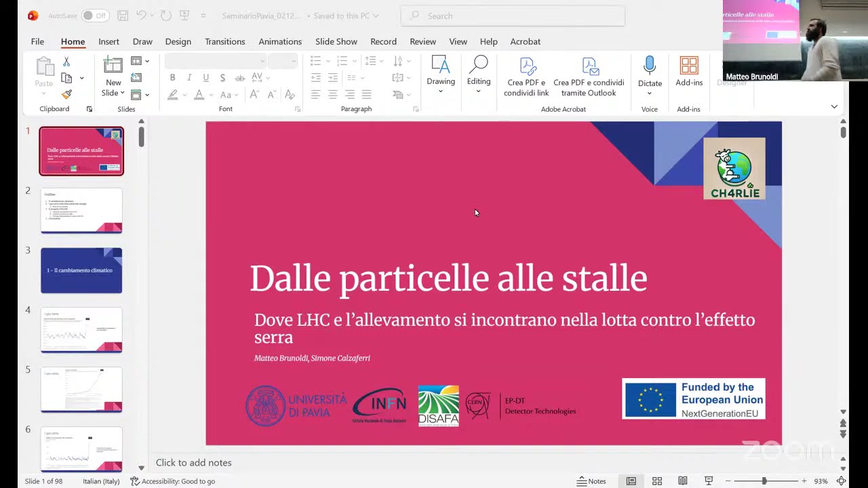Align text to the left
The height and width of the screenshot is (488, 868).
pyautogui.click(x=316, y=95)
